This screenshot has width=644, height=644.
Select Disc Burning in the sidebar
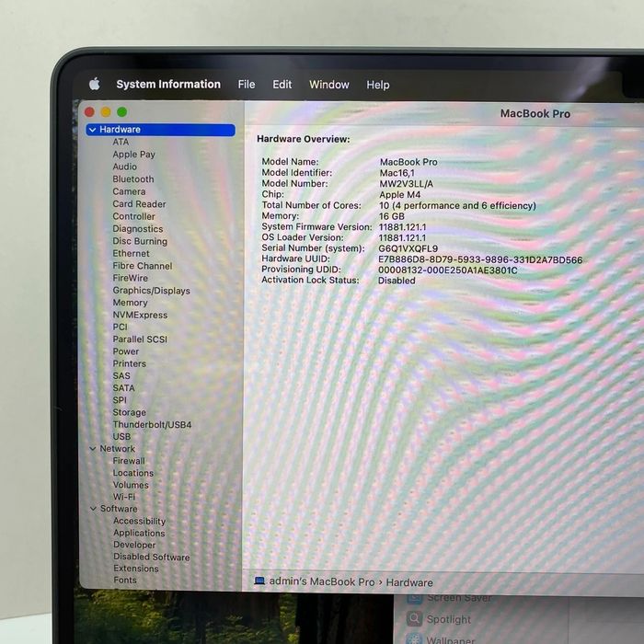tap(140, 241)
